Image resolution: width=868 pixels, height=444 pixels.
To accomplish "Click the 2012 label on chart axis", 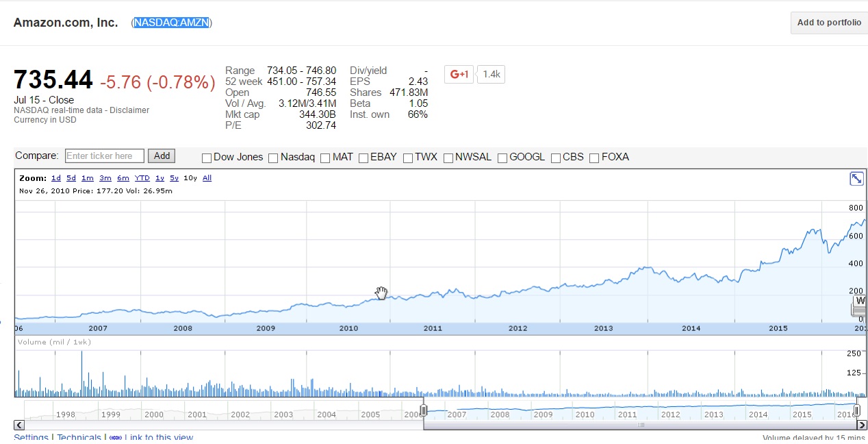I will [x=518, y=328].
